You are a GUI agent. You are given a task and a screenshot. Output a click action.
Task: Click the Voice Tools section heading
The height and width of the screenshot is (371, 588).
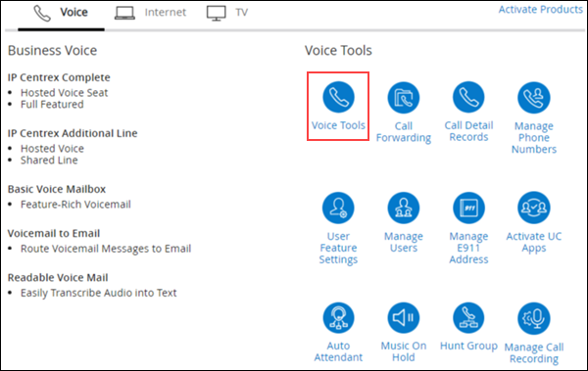coord(338,50)
